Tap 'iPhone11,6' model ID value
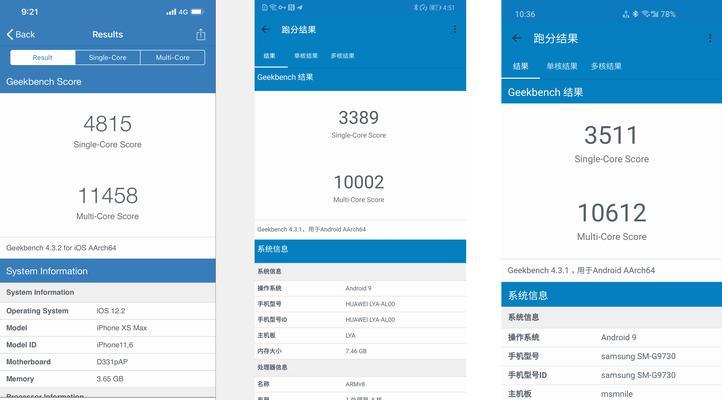 [115, 345]
